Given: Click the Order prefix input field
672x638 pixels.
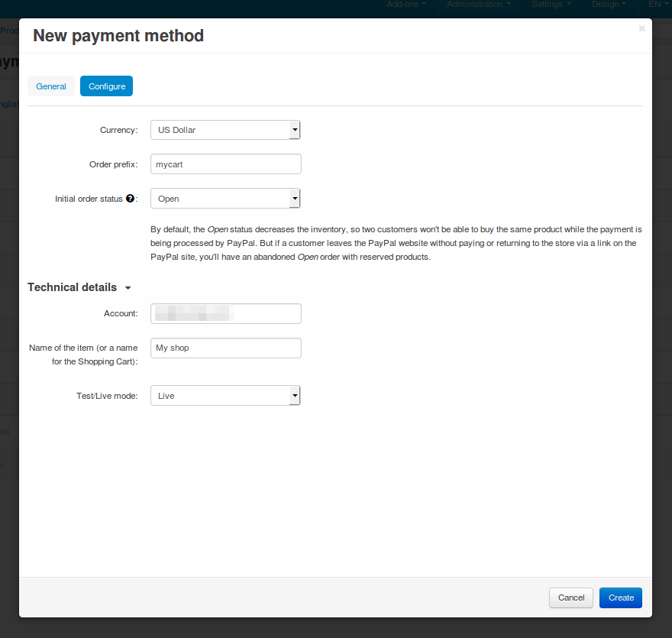Looking at the screenshot, I should 226,164.
